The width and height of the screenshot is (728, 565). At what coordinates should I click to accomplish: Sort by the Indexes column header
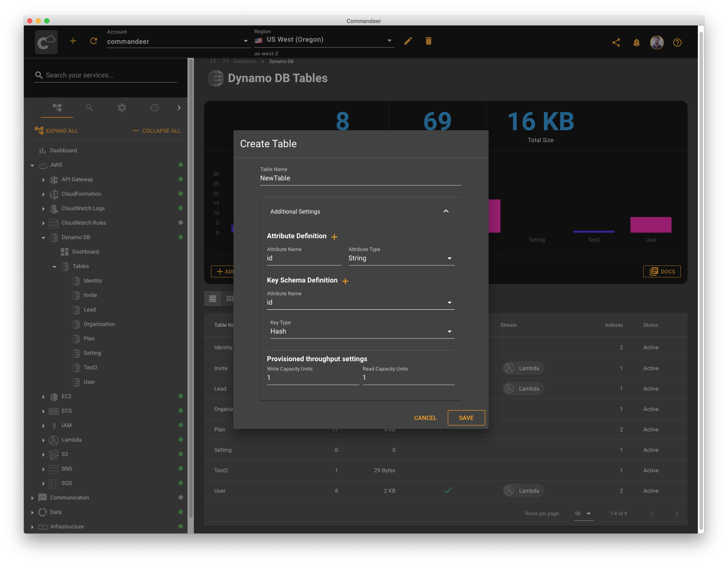614,325
